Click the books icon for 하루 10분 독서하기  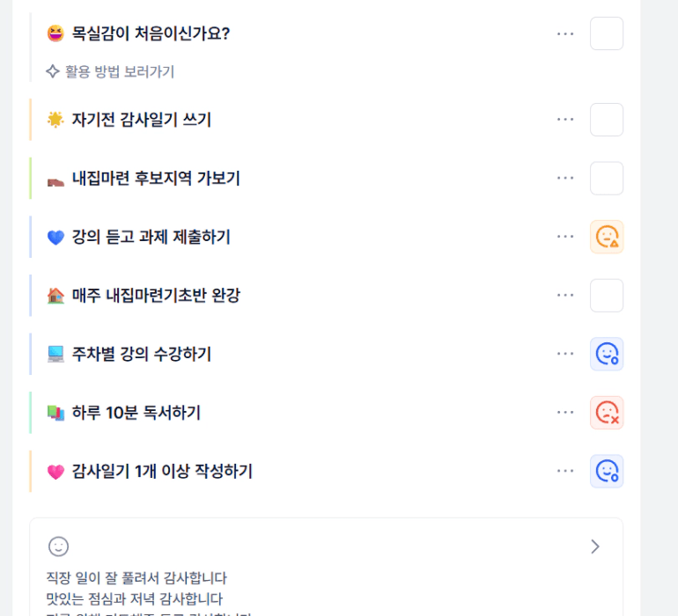(56, 413)
